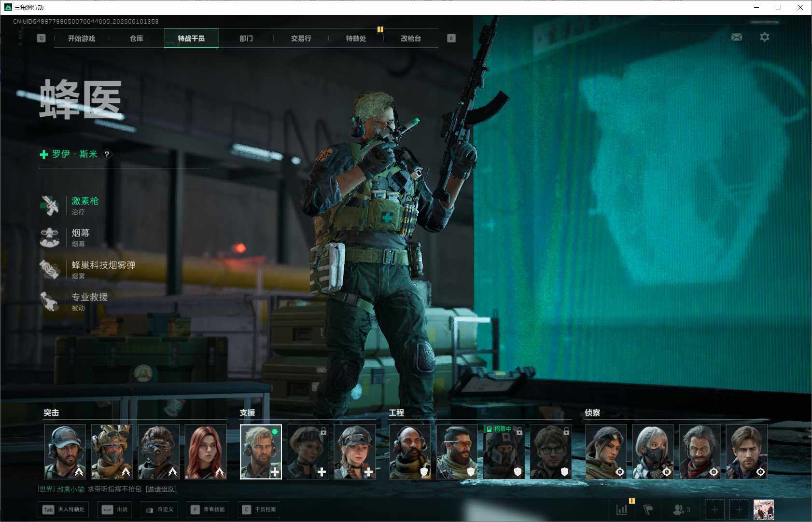Switch to the 仓库 tab
The image size is (812, 522).
coord(136,38)
